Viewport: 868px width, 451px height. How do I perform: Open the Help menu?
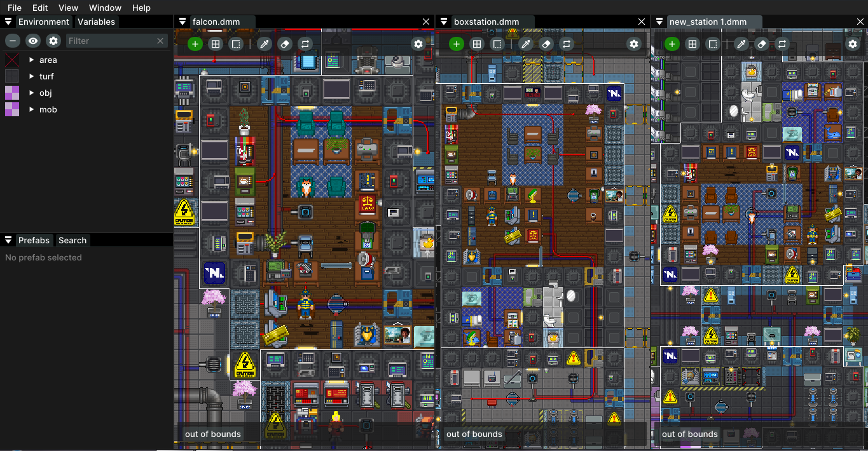tap(141, 8)
